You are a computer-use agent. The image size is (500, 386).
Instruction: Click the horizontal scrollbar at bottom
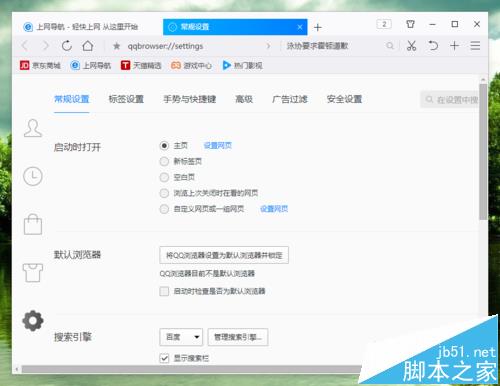point(192,369)
